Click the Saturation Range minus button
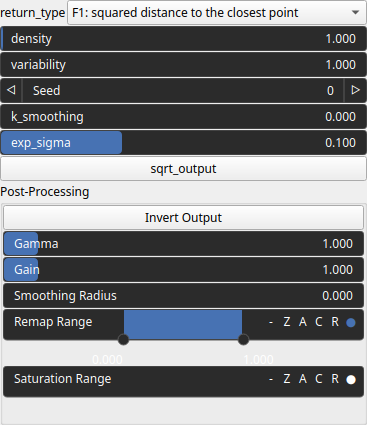This screenshot has width=367, height=425. (x=271, y=379)
